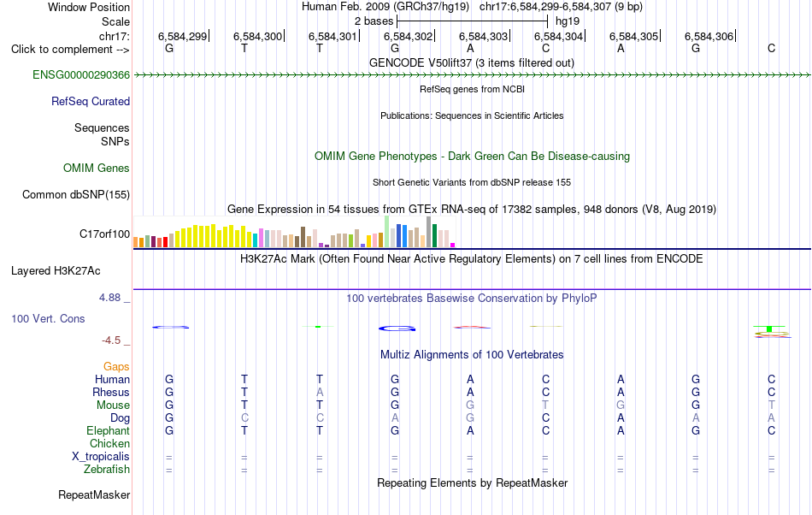Click the magenta bar at GTEx chart end

pyautogui.click(x=453, y=245)
